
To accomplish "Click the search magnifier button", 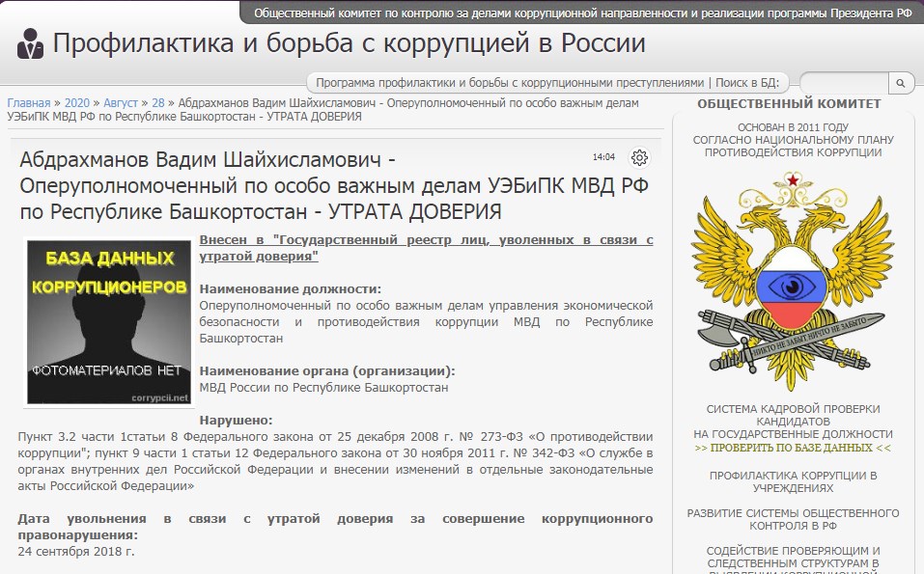I will click(x=901, y=83).
